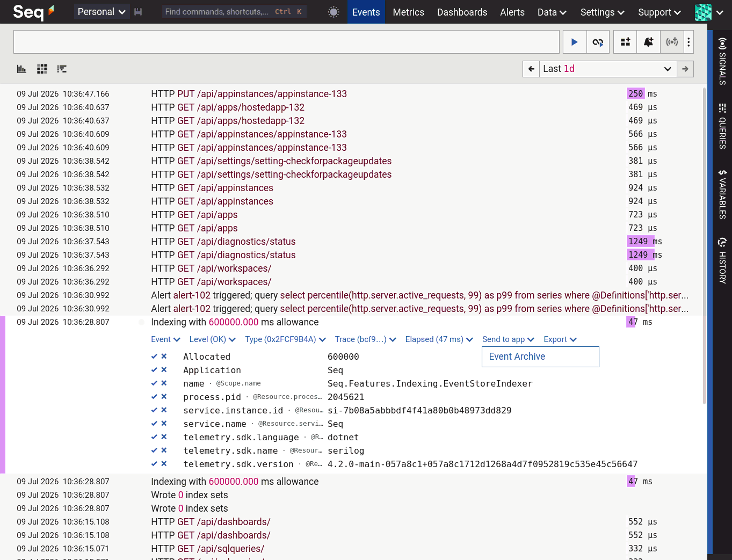
Task: Expand the Elapsed (47 ms) dropdown
Action: click(439, 339)
